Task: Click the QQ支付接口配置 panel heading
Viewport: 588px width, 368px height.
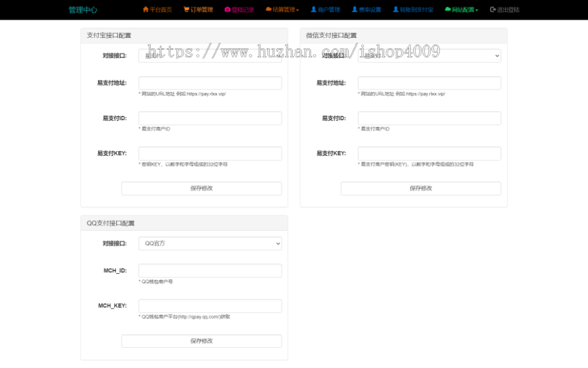Action: tap(110, 223)
